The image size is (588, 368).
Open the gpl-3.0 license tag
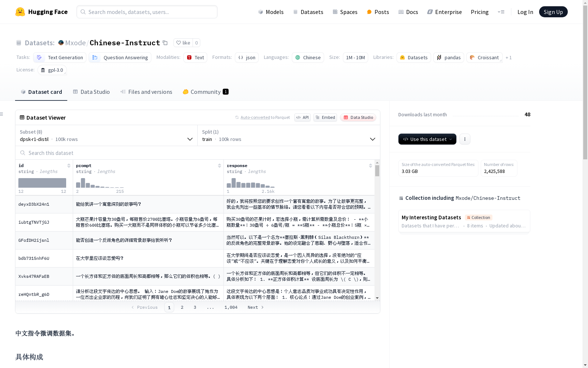tap(52, 70)
